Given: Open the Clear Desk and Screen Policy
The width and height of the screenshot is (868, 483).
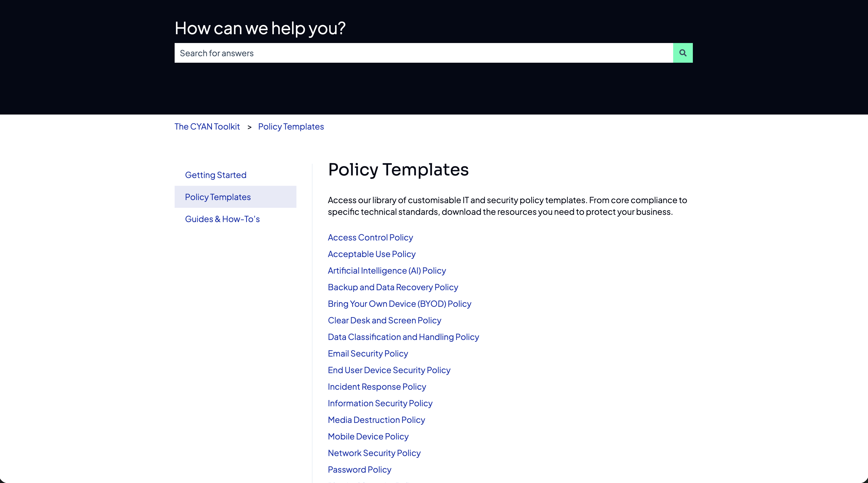Looking at the screenshot, I should 384,320.
